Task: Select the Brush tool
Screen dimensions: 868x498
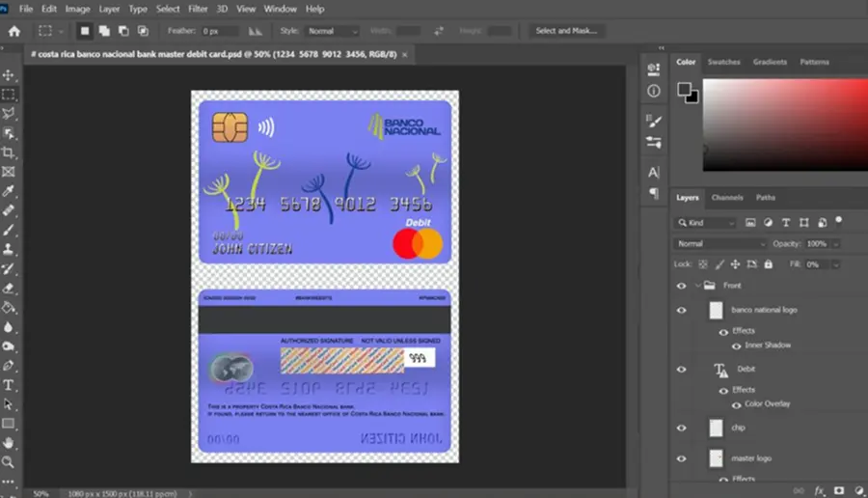Action: click(9, 230)
